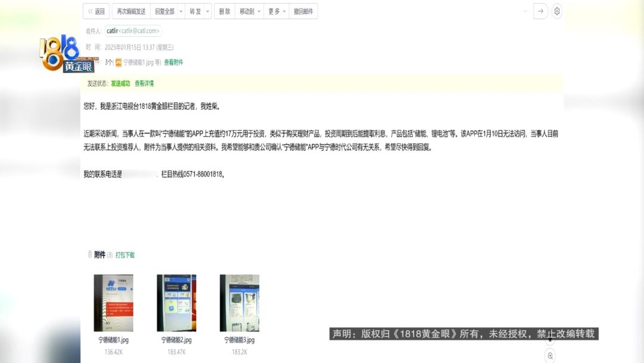Go to next email with right arrow
Screen dimensions: 644x363
tap(540, 11)
